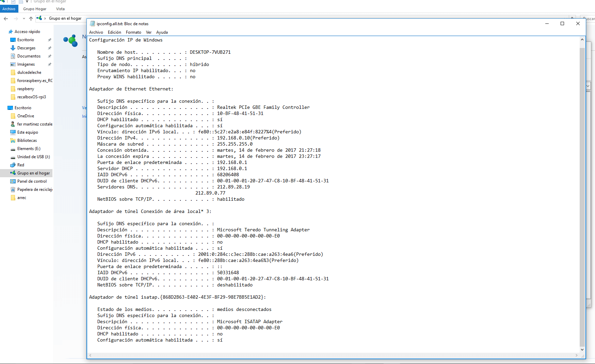The height and width of the screenshot is (364, 595).
Task: Open Notepad's Formato menu
Action: (133, 32)
